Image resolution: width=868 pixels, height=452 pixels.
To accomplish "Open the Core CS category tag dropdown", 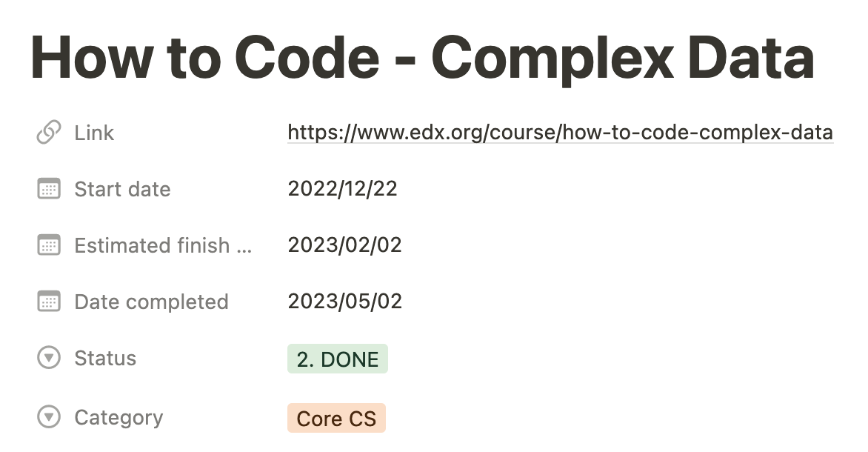I will [336, 418].
